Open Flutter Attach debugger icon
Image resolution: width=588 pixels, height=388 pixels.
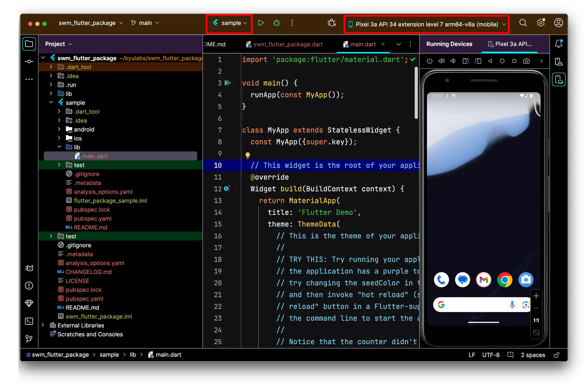[331, 23]
